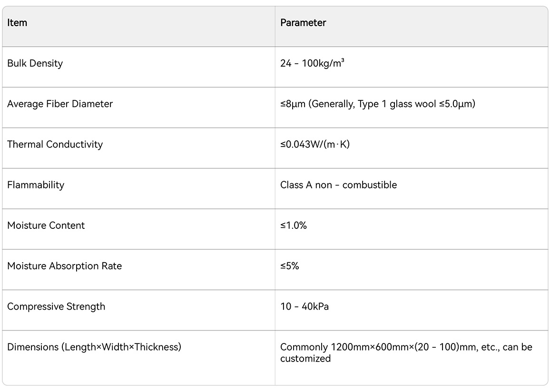This screenshot has height=392, width=550.
Task: Select the 10 - 40kPa value
Action: [x=304, y=306]
